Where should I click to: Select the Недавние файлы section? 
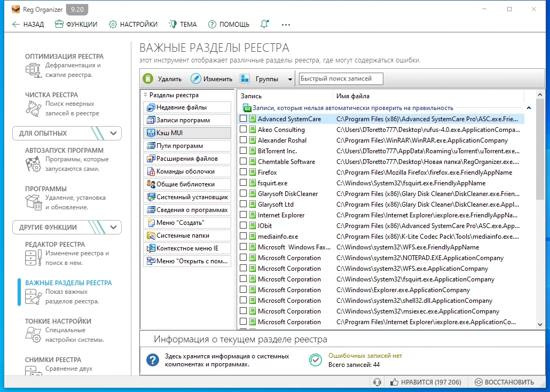click(x=187, y=107)
